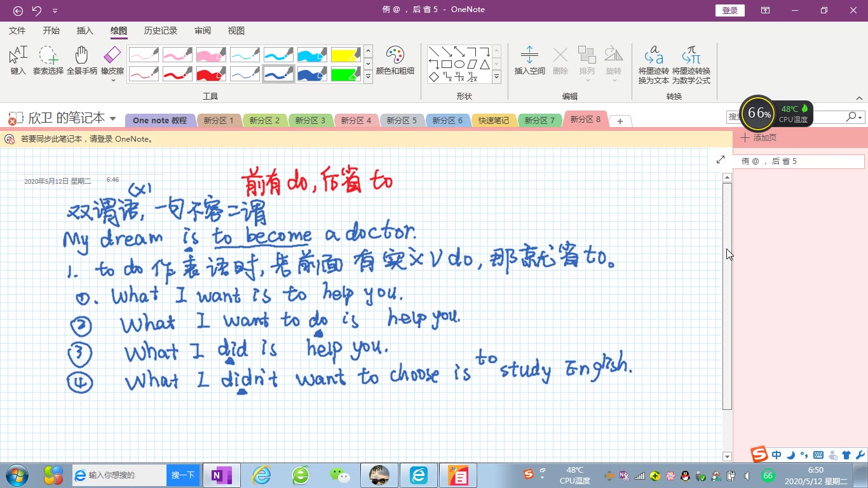
Task: Select the green highlighter pen
Action: [x=346, y=74]
